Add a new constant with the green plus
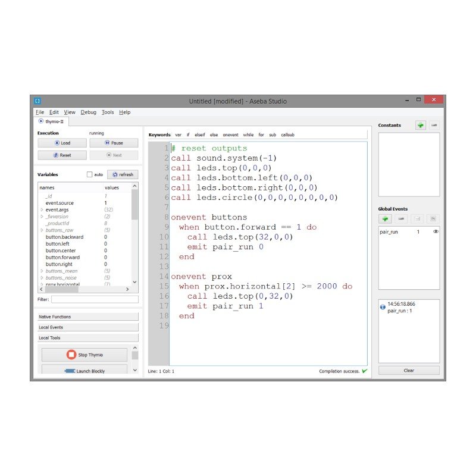The image size is (476, 476). pos(421,126)
